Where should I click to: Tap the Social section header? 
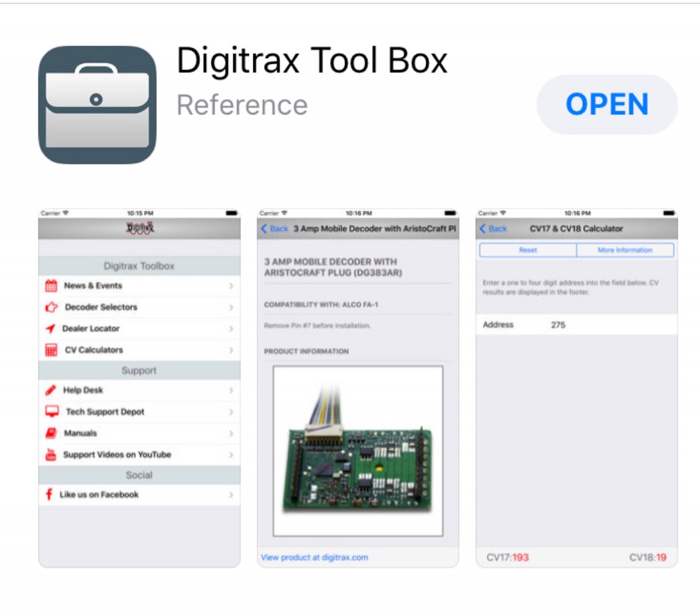pos(139,475)
